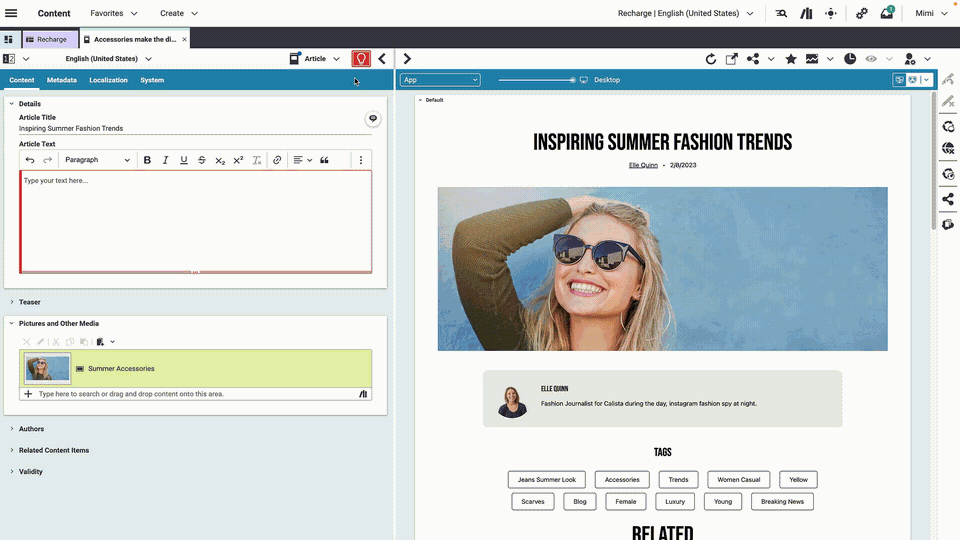This screenshot has height=540, width=960.
Task: Toggle bold formatting
Action: click(x=147, y=160)
